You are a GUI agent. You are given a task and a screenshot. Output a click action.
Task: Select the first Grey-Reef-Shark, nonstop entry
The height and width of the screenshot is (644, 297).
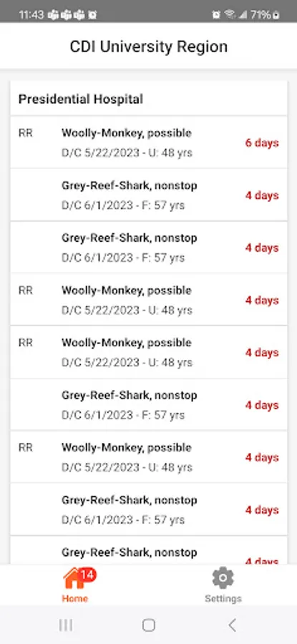(x=149, y=195)
